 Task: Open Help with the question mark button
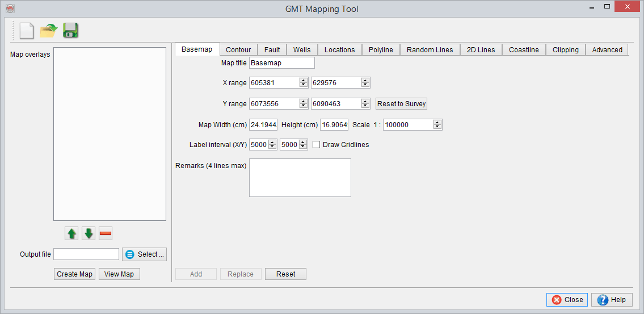tap(612, 300)
